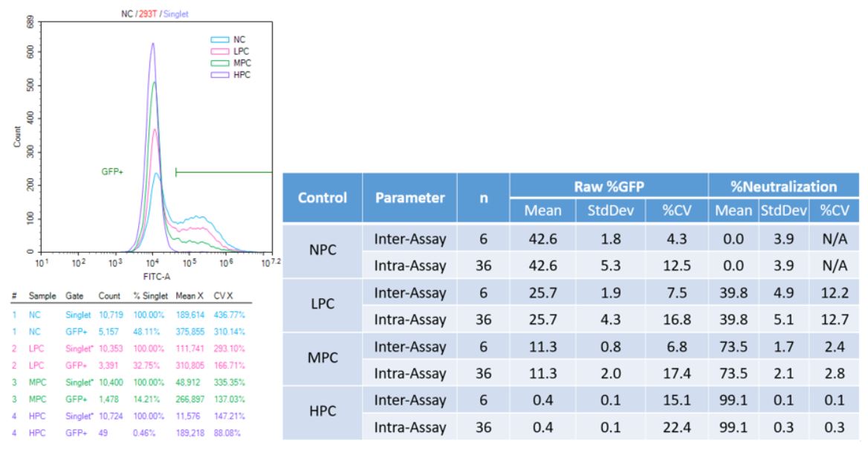868x450 pixels.
Task: Click the Control header in the summary table
Action: click(323, 198)
